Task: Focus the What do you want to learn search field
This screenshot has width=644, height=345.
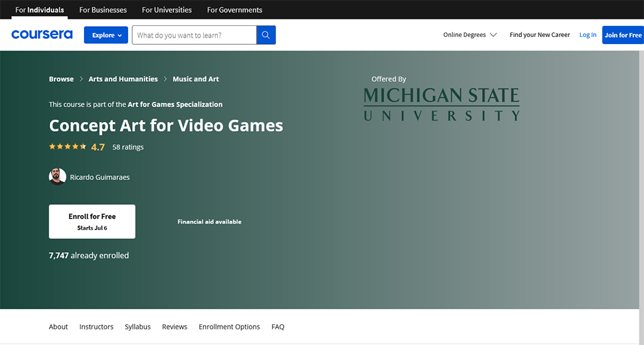Action: point(195,35)
